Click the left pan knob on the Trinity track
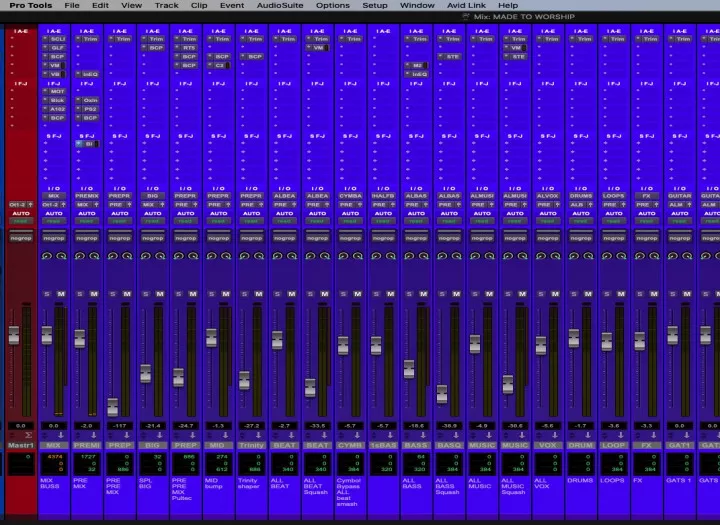The image size is (720, 525). coord(244,256)
